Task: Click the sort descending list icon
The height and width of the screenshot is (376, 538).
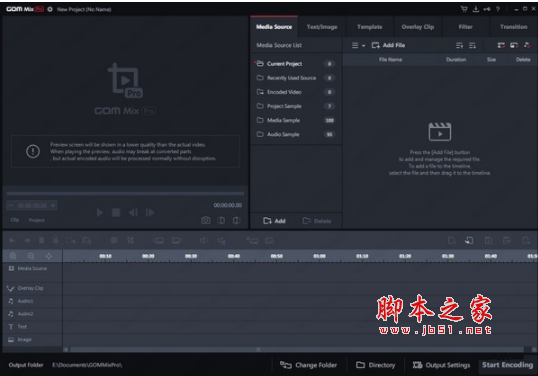Action: click(x=472, y=45)
